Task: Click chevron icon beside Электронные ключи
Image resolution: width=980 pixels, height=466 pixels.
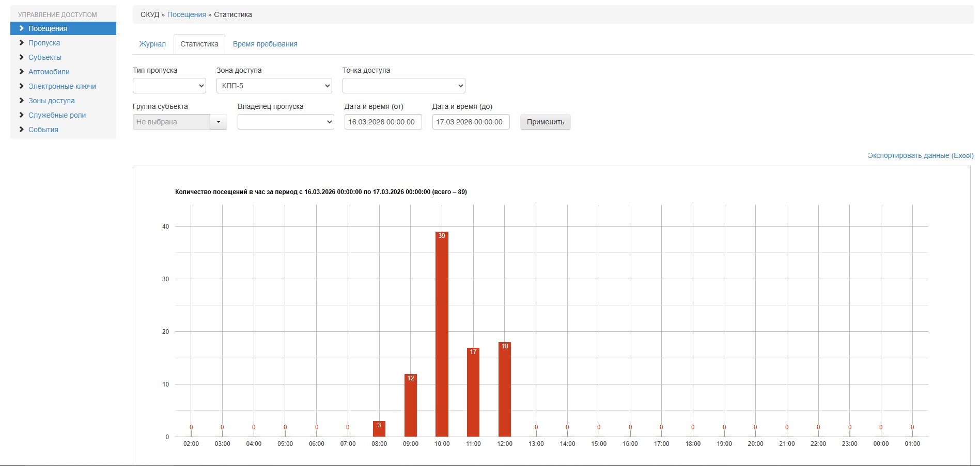Action: pyautogui.click(x=22, y=86)
